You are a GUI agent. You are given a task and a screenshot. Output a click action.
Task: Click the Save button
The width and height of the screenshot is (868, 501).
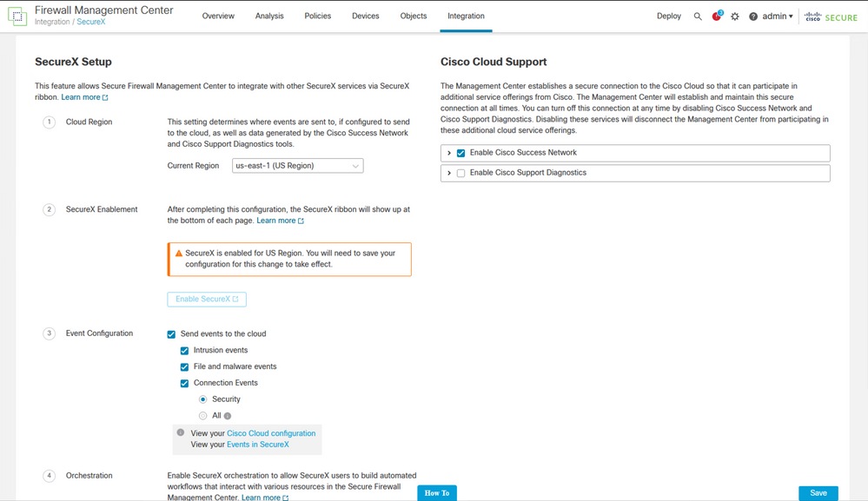(x=818, y=493)
